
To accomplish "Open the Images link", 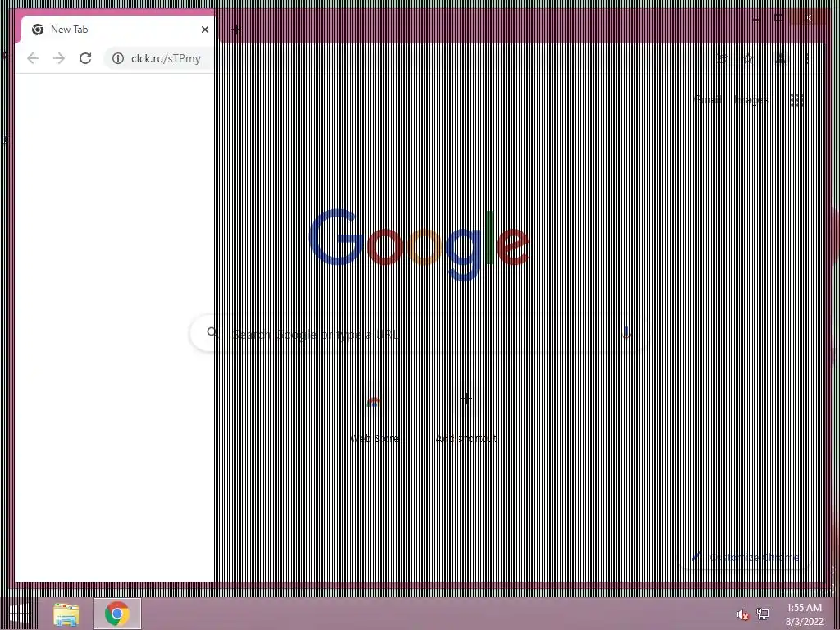I will point(751,99).
